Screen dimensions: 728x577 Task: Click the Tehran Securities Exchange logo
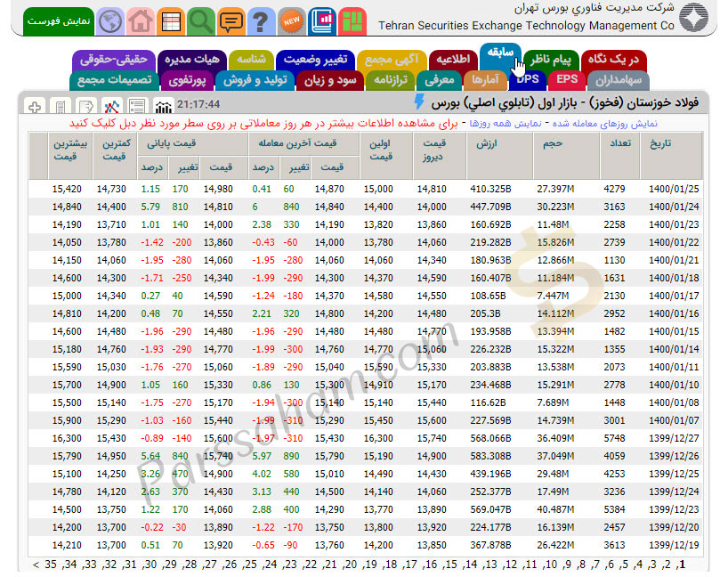click(x=693, y=18)
